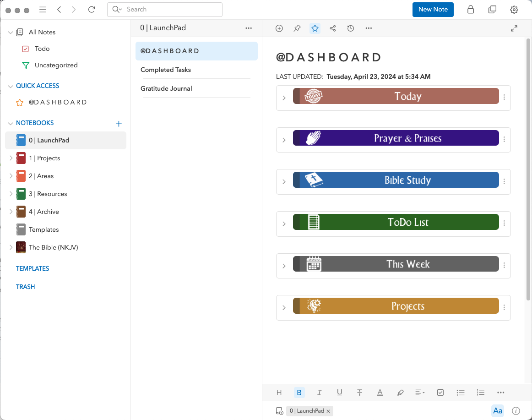Screen dimensions: 532x420
Task: Toggle bold formatting
Action: [x=299, y=393]
